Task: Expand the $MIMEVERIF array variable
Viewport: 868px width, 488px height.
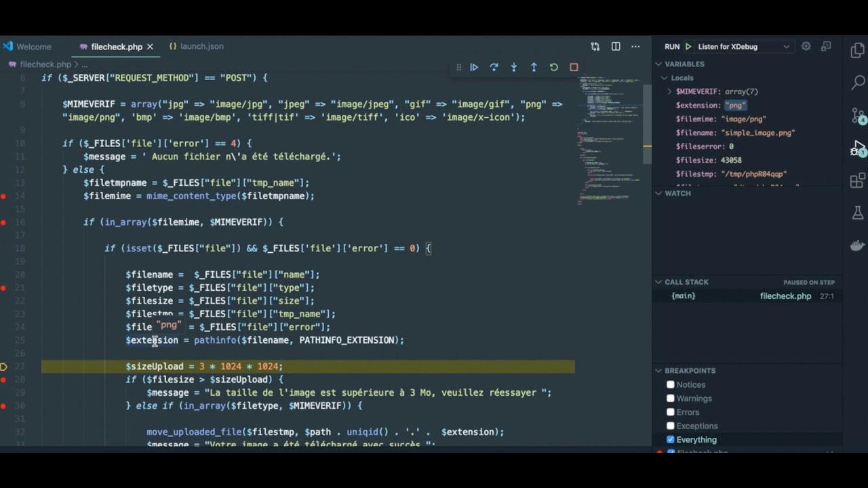Action: click(x=669, y=91)
